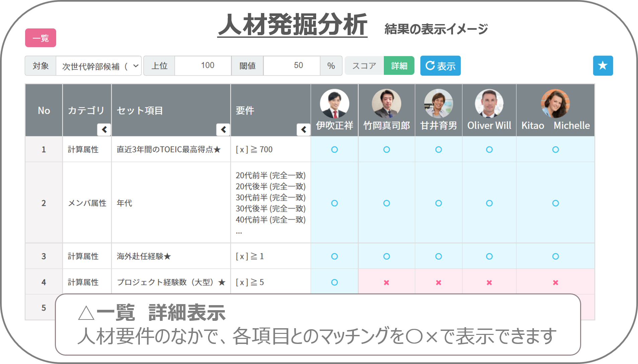Viewport: 638px width, 364px height.
Task: Open the 対象 dropdown list
Action: (99, 66)
